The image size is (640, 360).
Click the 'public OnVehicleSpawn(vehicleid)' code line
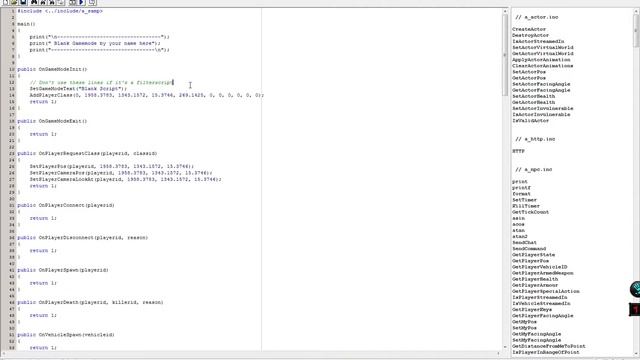pos(66,335)
